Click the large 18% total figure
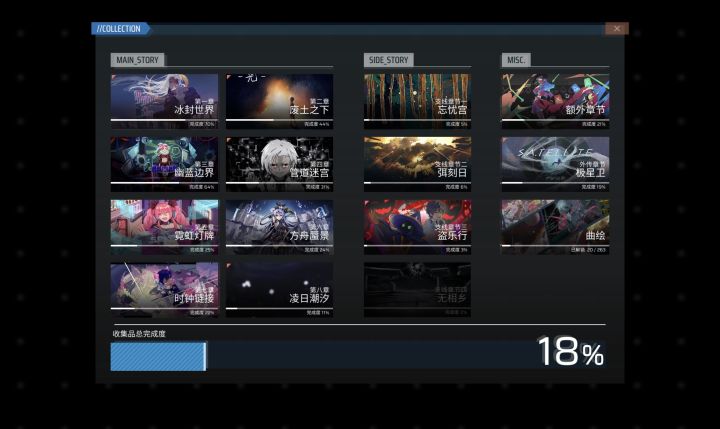720x429 pixels. (x=571, y=352)
